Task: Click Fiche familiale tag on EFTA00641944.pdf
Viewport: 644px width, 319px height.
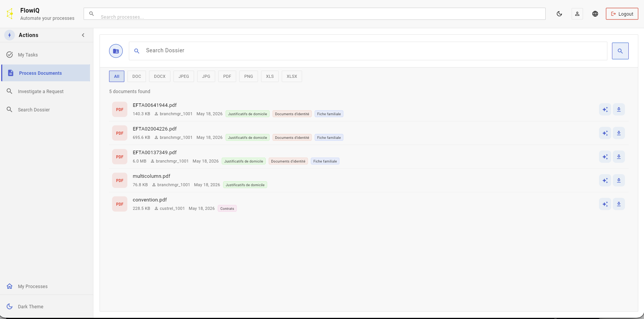Action: 329,114
